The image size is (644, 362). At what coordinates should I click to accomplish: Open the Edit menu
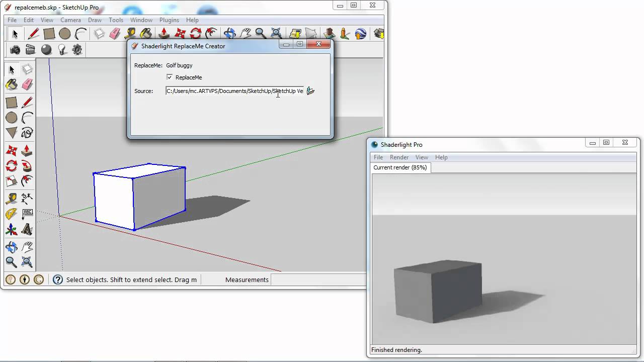(29, 20)
